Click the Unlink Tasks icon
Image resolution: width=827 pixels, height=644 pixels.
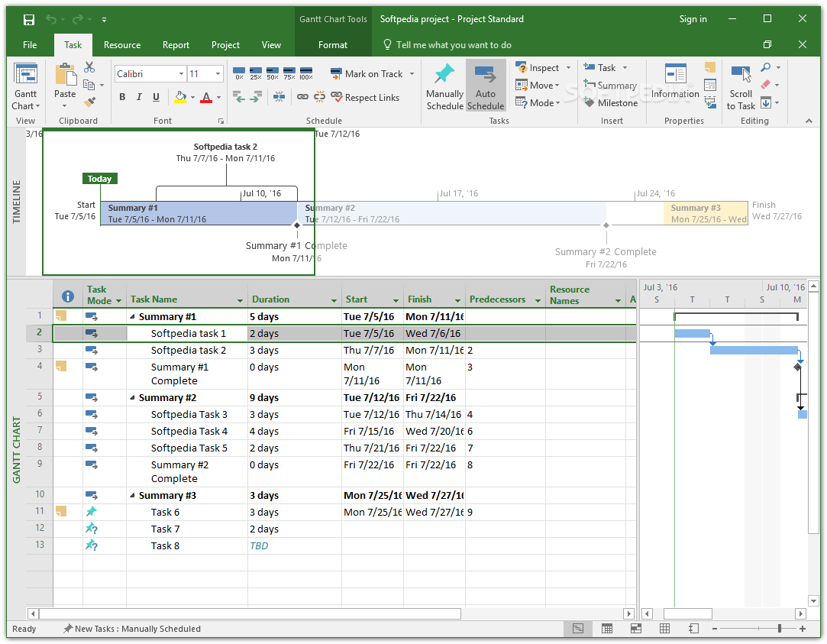pyautogui.click(x=320, y=97)
